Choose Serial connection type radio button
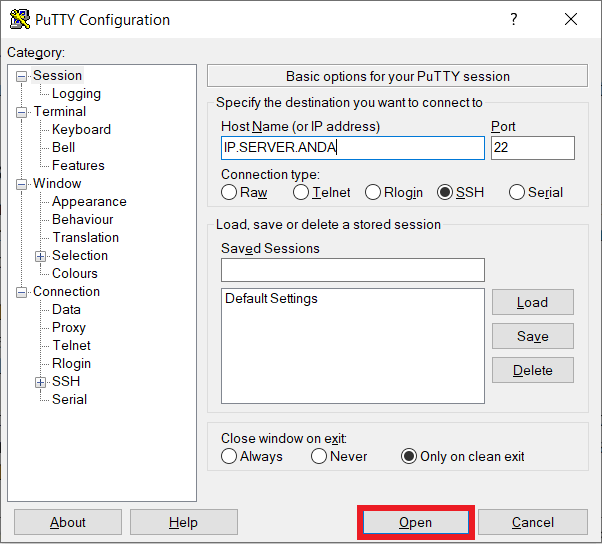The height and width of the screenshot is (544, 602). pos(517,193)
